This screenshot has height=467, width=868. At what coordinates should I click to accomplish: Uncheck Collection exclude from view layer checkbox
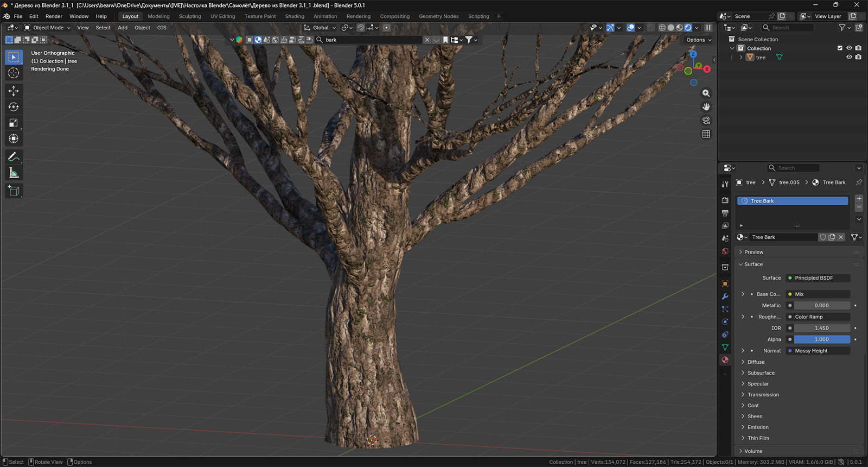[x=840, y=48]
